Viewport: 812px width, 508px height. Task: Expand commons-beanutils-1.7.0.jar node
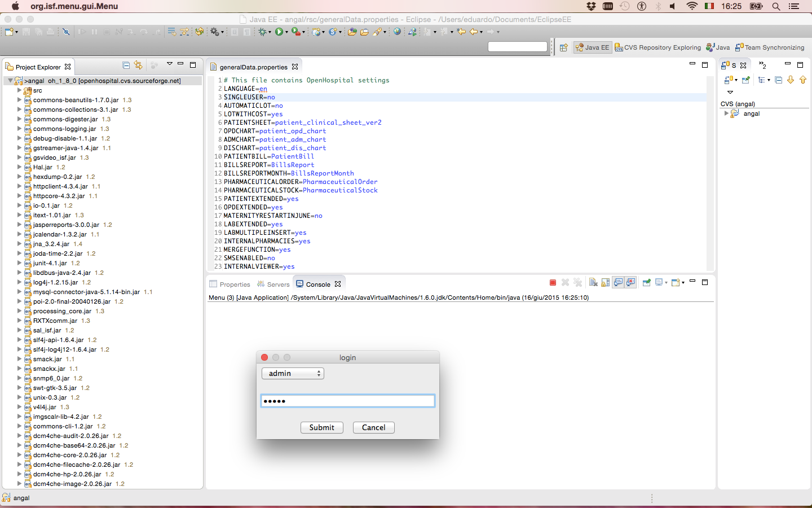pos(19,100)
